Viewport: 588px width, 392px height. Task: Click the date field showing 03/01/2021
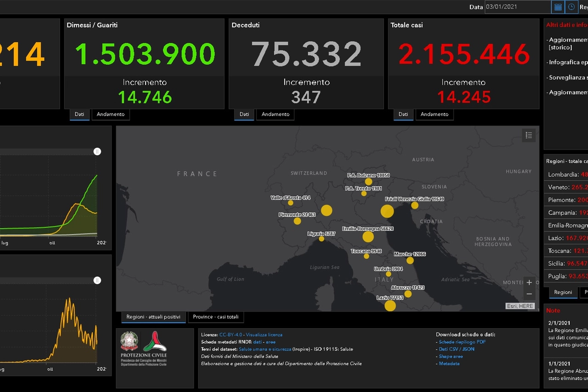[518, 7]
